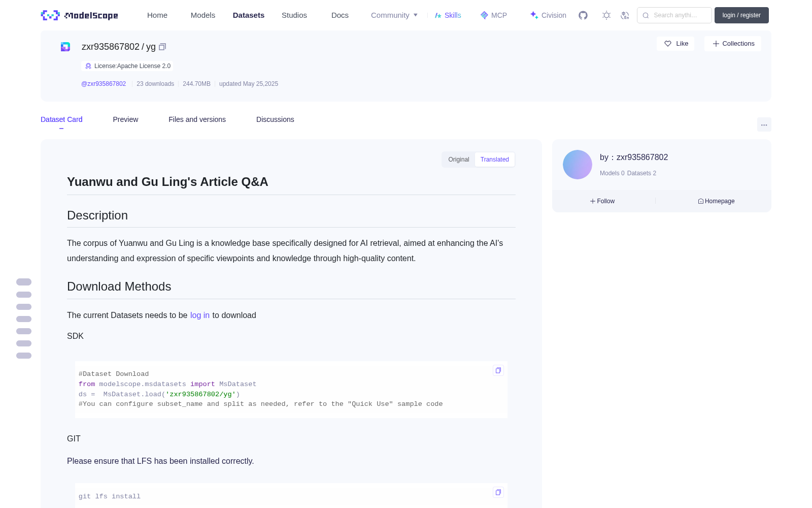Follow the author zxr935867802
Image resolution: width=812 pixels, height=508 pixels.
[602, 201]
